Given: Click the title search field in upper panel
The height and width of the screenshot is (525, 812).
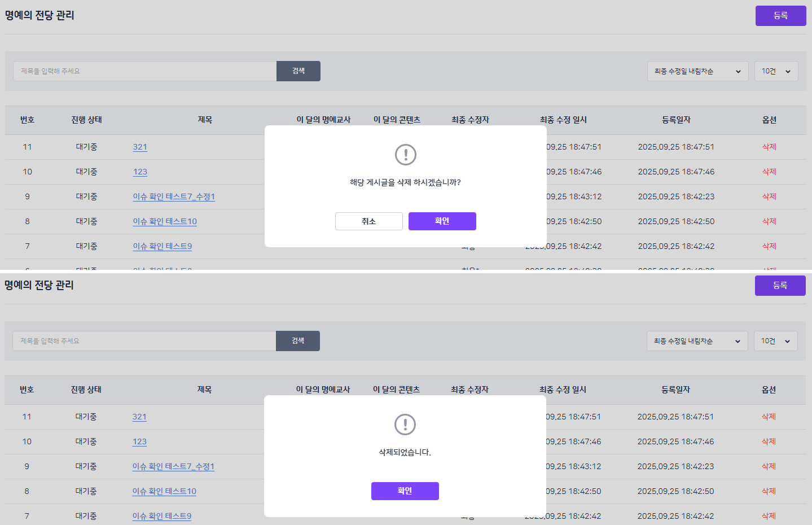Looking at the screenshot, I should click(144, 71).
